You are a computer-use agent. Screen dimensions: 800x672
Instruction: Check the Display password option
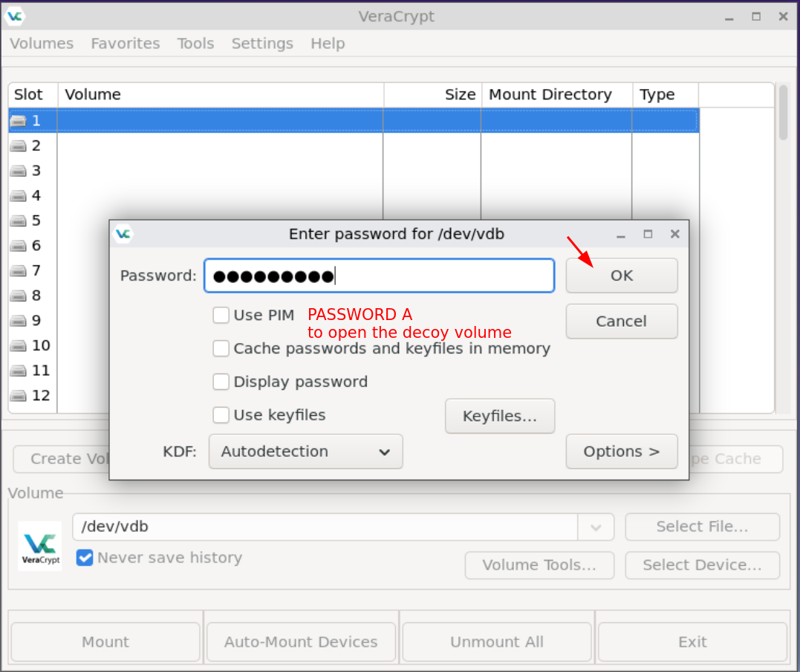(221, 382)
